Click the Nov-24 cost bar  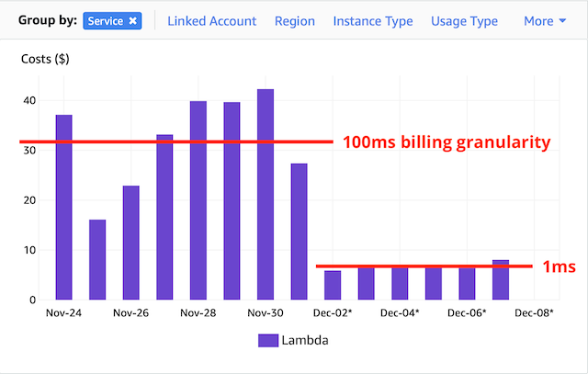(x=63, y=207)
